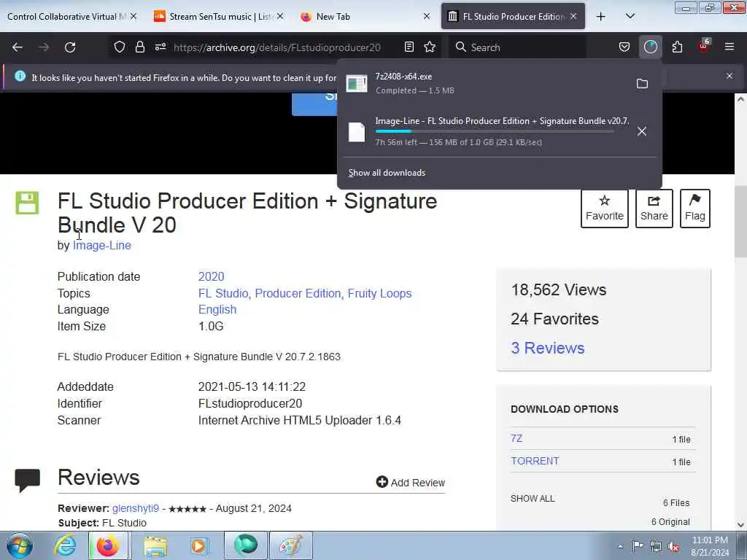Click the browser Search box
Image resolution: width=747 pixels, height=560 pixels.
pos(519,47)
